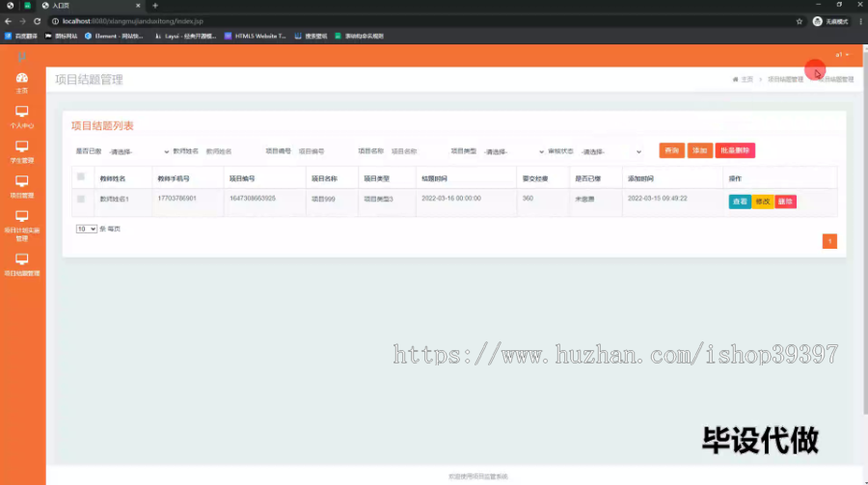Go to page 1 in pagination
The width and height of the screenshot is (868, 485).
point(829,241)
